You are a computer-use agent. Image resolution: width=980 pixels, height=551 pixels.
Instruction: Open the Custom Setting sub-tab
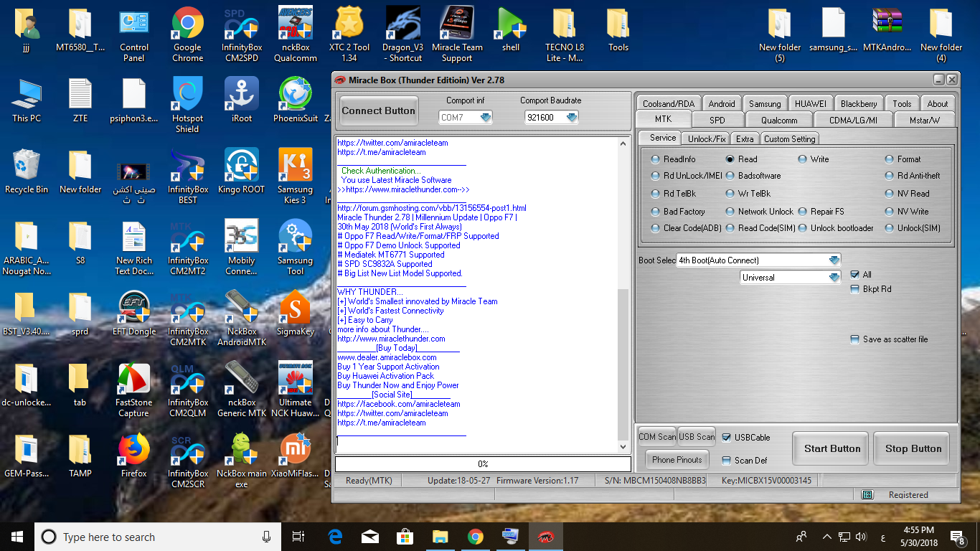tap(789, 138)
